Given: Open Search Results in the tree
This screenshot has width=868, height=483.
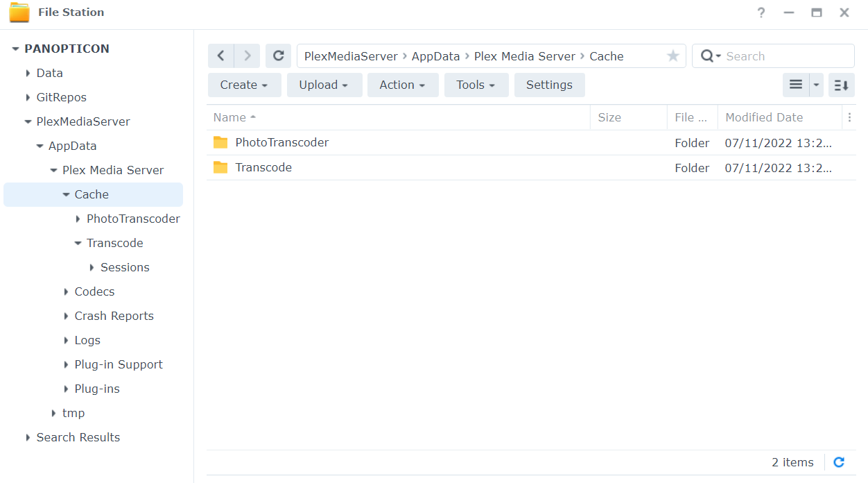Looking at the screenshot, I should point(78,437).
